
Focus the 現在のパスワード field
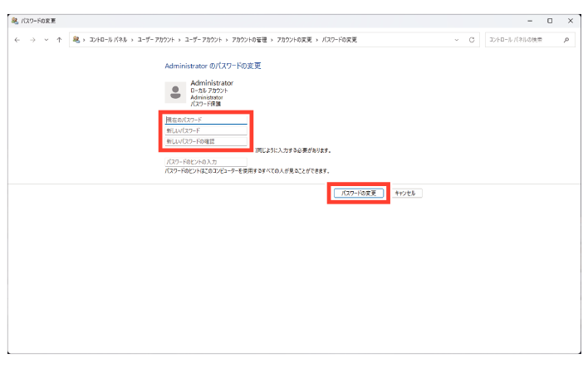pyautogui.click(x=206, y=120)
